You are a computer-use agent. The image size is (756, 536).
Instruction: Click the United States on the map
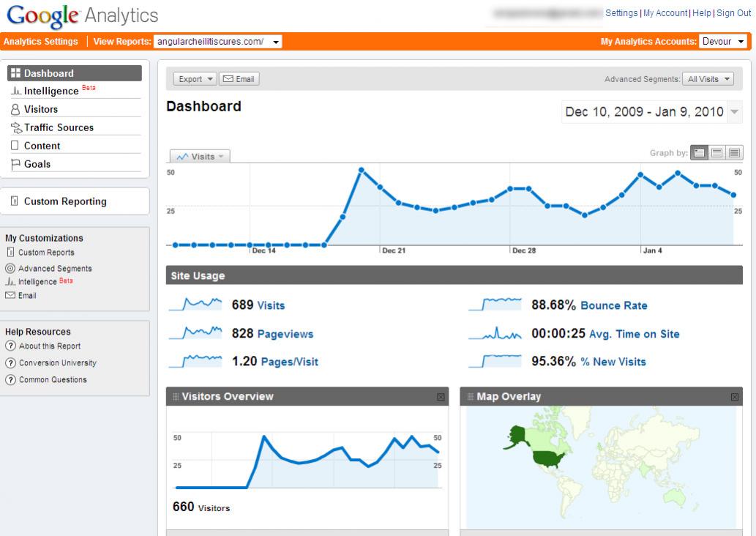[549, 459]
